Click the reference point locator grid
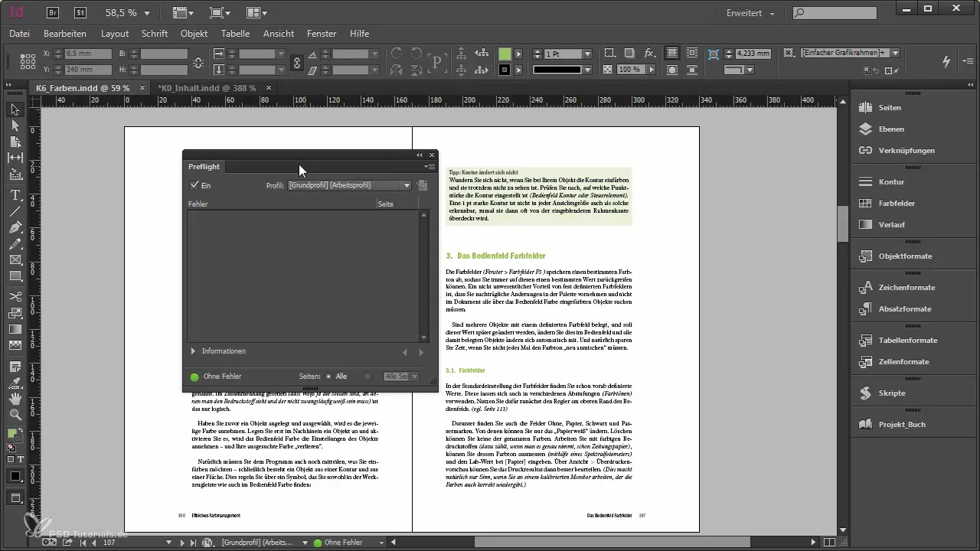This screenshot has width=980, height=551. pyautogui.click(x=28, y=61)
